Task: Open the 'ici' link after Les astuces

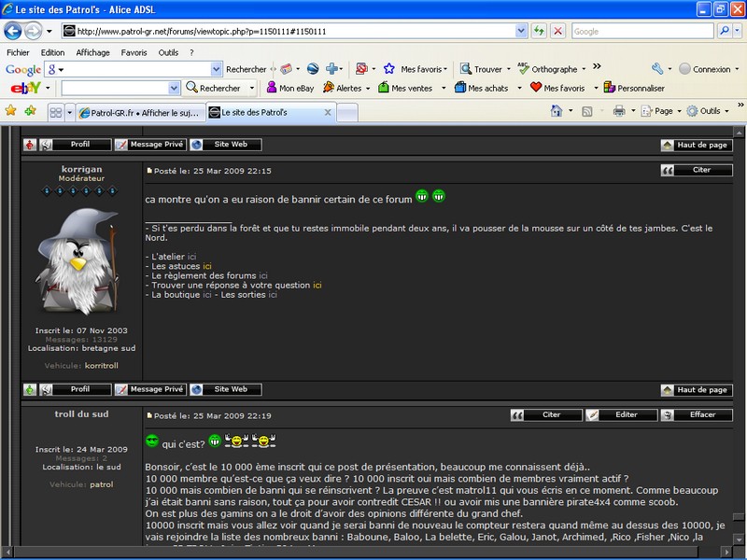Action: [x=207, y=266]
